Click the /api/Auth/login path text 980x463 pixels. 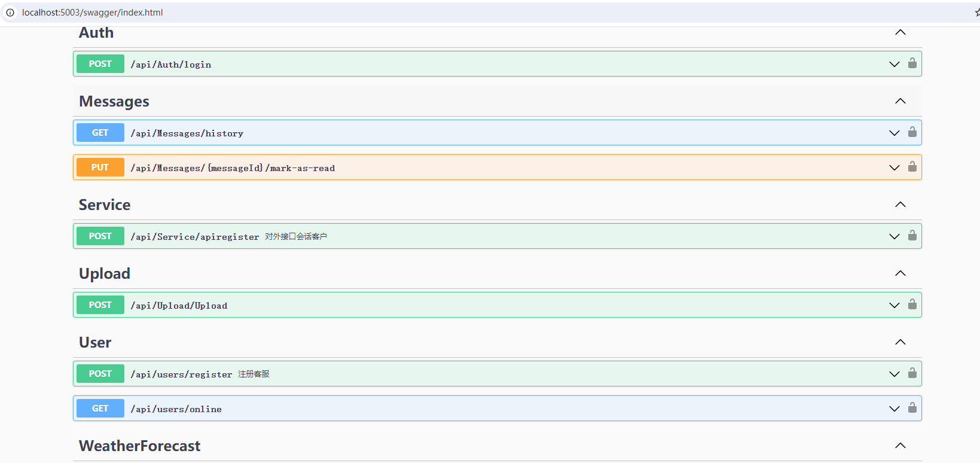tap(171, 65)
